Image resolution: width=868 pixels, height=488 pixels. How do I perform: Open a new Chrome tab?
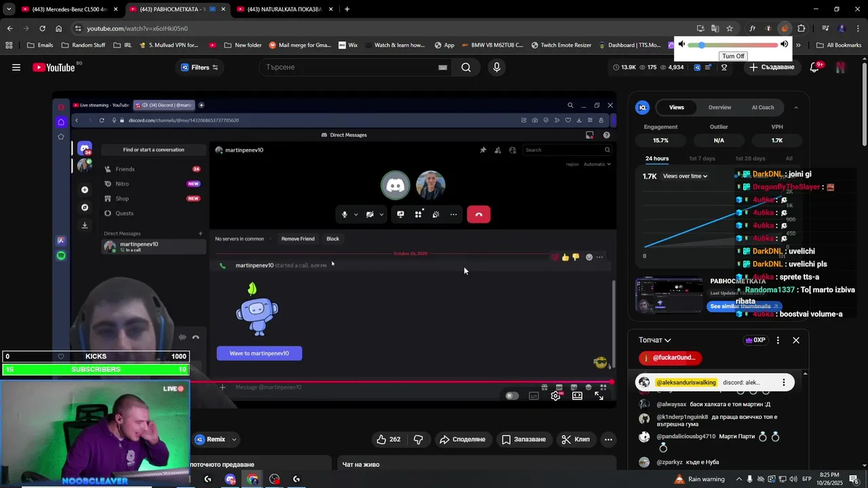[347, 9]
